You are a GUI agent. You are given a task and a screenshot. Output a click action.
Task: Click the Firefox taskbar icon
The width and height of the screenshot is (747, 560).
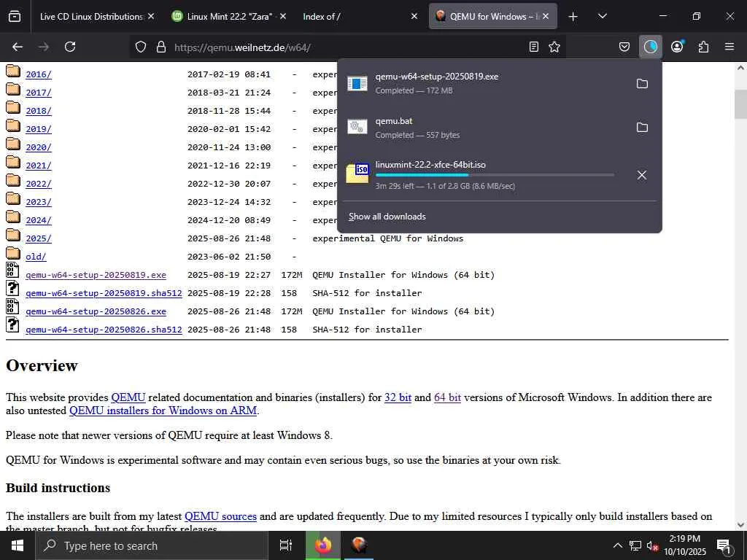(x=323, y=545)
